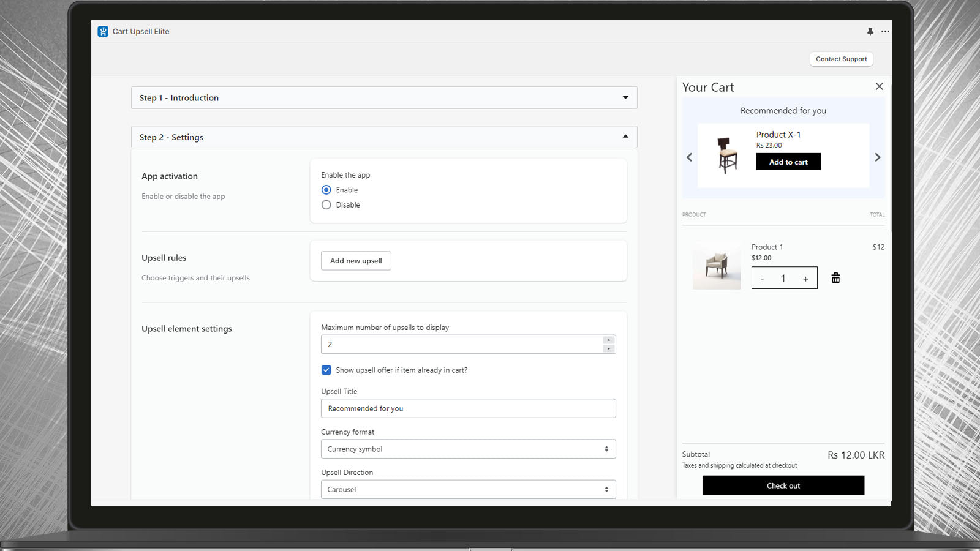
Task: Close the Your Cart drawer
Action: (879, 86)
